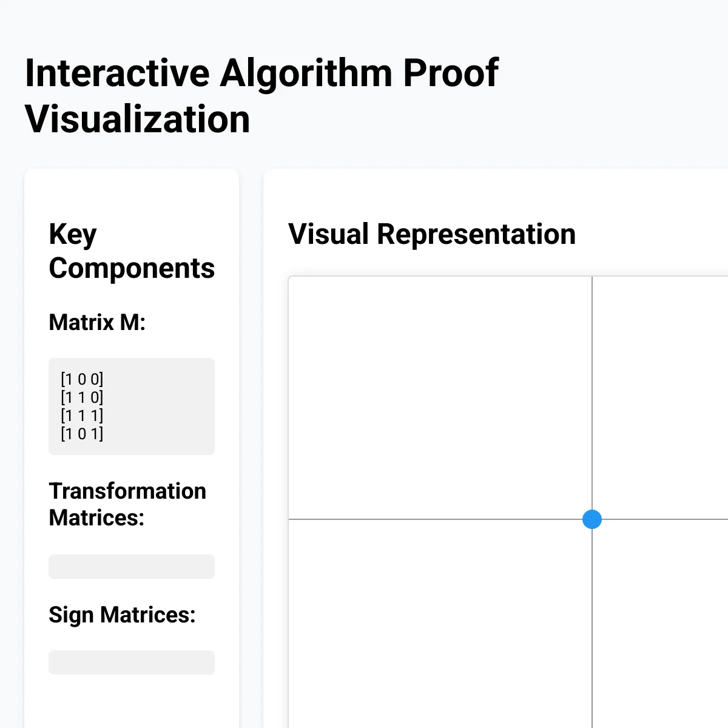Click the Transformation Matrices label
Viewport: 728px width, 728px height.
(x=128, y=504)
